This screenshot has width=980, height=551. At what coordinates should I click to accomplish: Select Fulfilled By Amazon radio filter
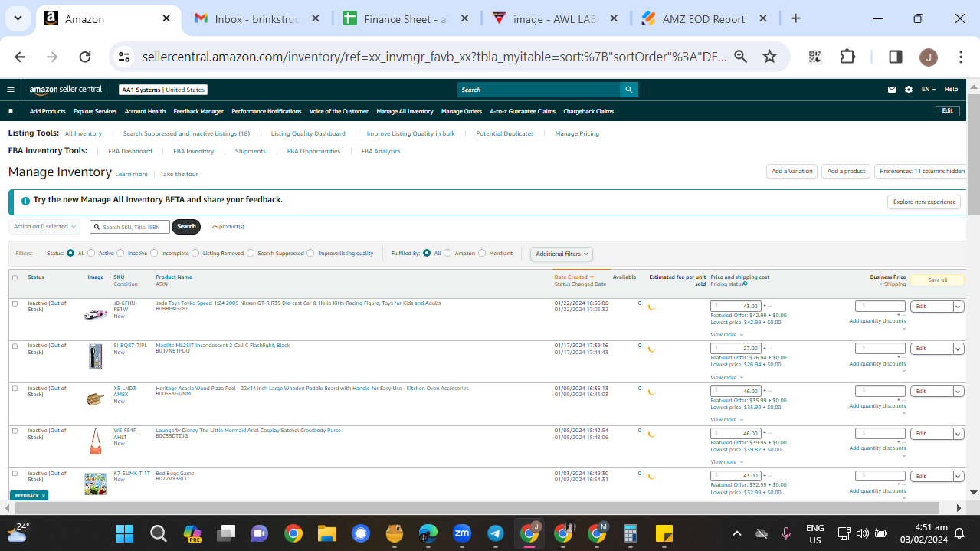(447, 253)
